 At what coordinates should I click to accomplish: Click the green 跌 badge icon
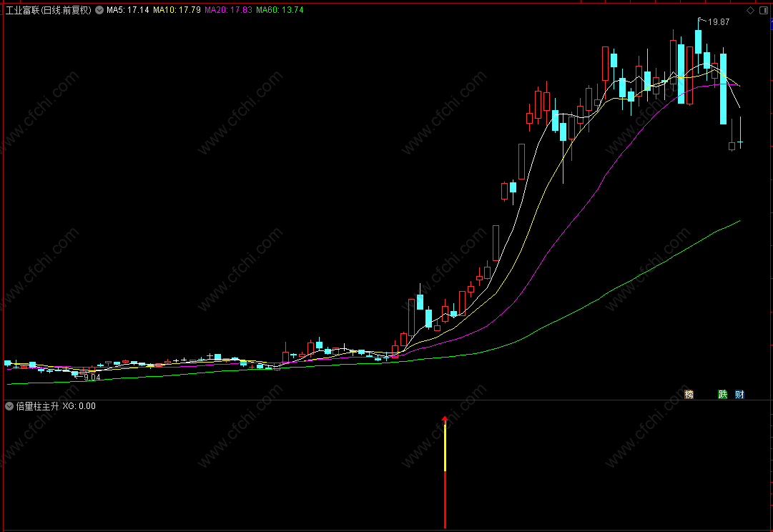[x=722, y=394]
